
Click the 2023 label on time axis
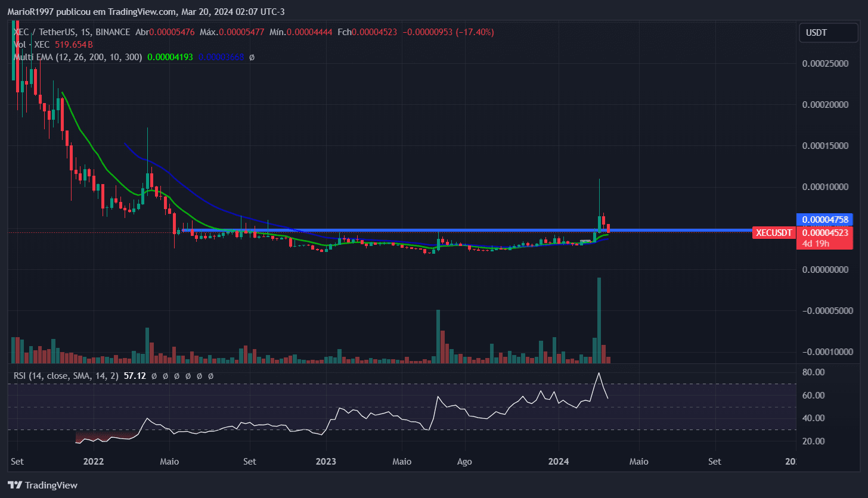pos(325,461)
